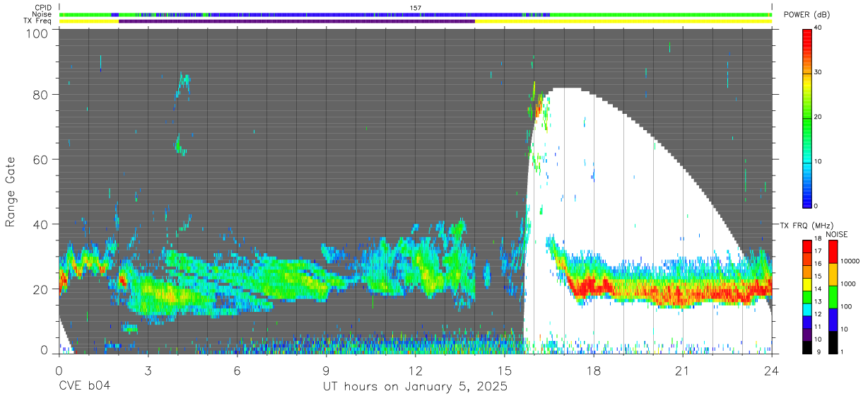Click the TX FRQ color scale bar
Image resolution: width=868 pixels, height=401 pixels.
[807, 296]
